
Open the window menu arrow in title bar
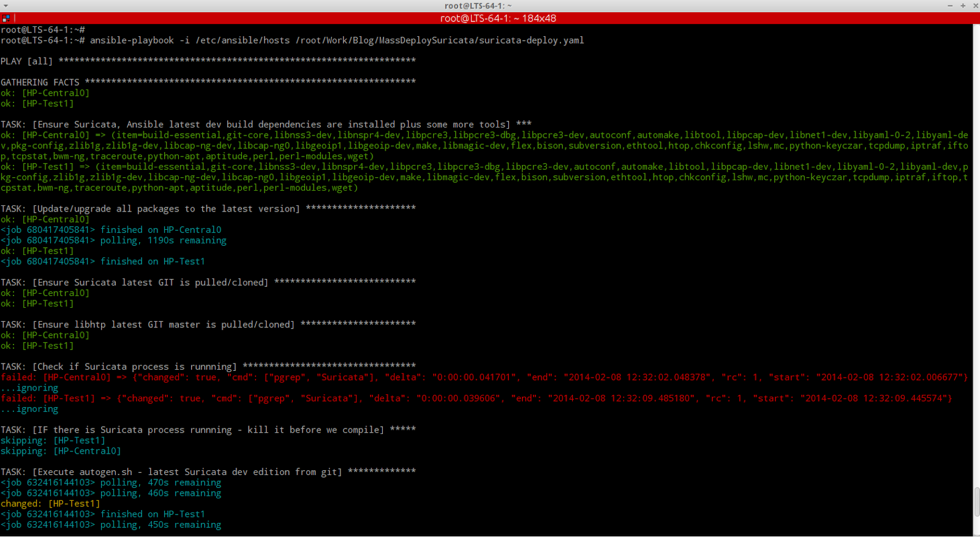[x=6, y=6]
